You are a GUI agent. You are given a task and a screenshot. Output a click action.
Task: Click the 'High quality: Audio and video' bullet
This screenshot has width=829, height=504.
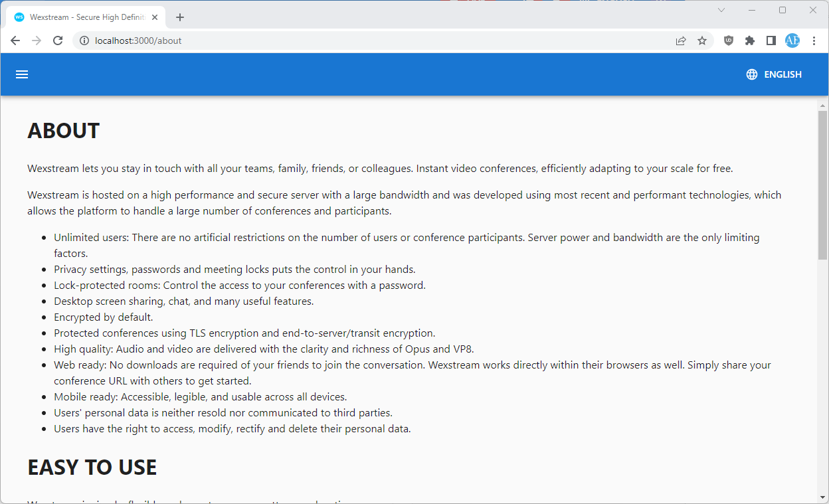click(x=264, y=349)
